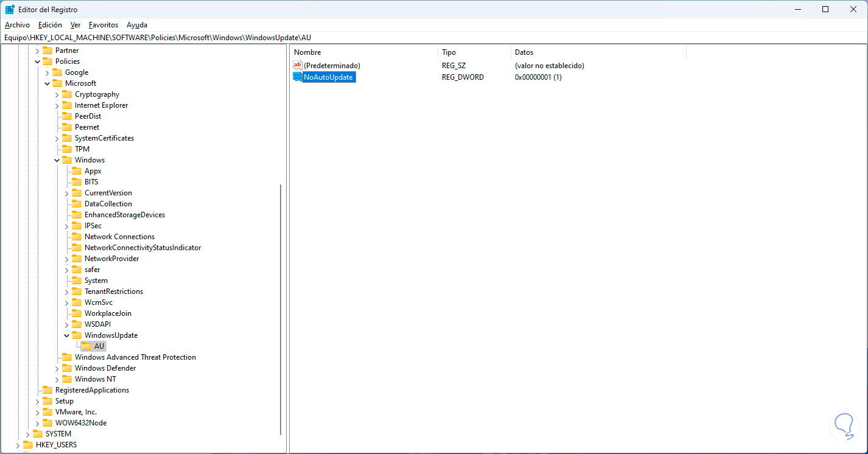Expand the Windows NT key
The image size is (868, 454).
click(x=57, y=379)
